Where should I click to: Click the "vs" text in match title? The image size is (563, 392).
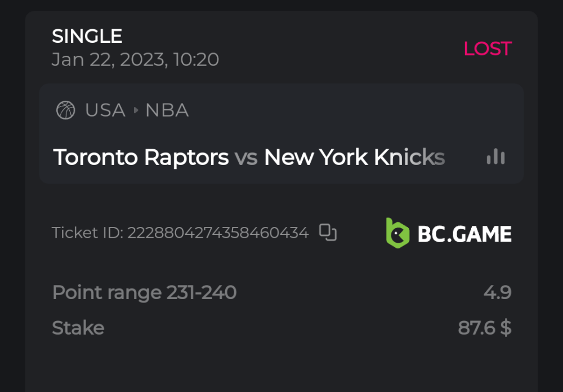coord(246,158)
